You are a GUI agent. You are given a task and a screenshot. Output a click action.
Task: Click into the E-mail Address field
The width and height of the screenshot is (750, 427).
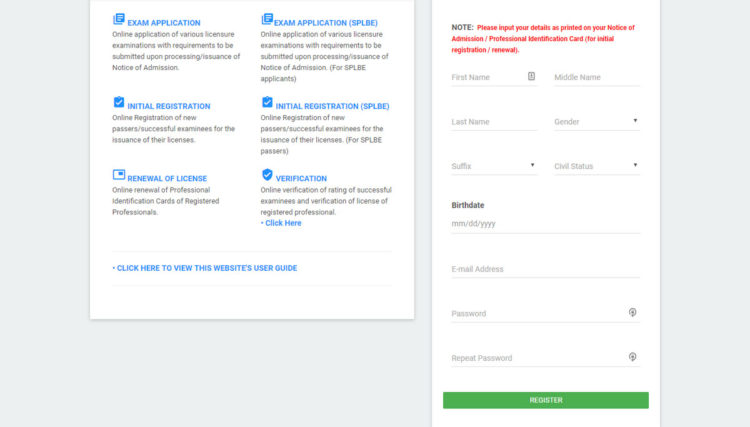[x=545, y=269]
